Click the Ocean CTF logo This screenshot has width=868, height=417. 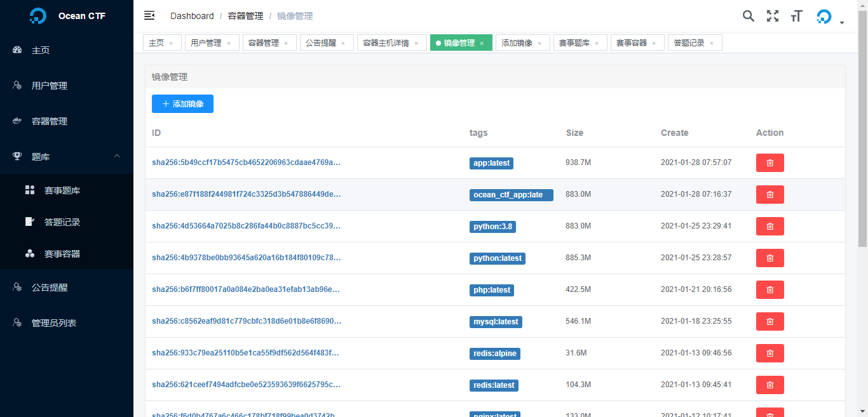point(38,17)
